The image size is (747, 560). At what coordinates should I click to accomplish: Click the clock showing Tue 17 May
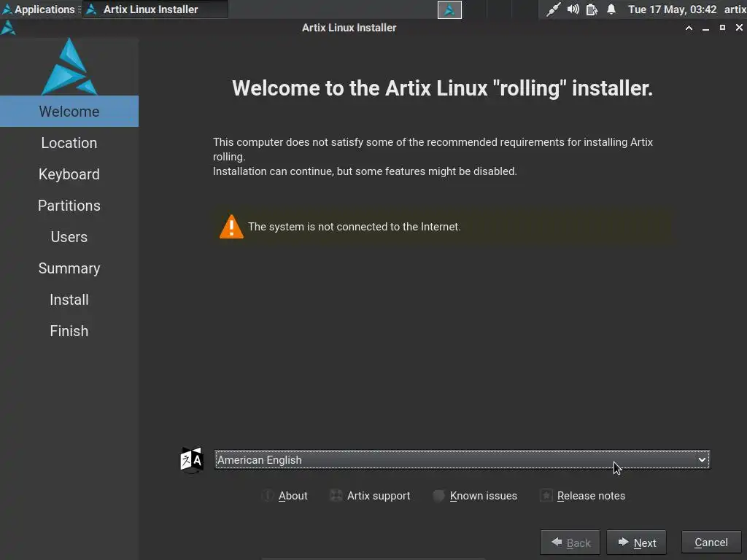tap(672, 9)
